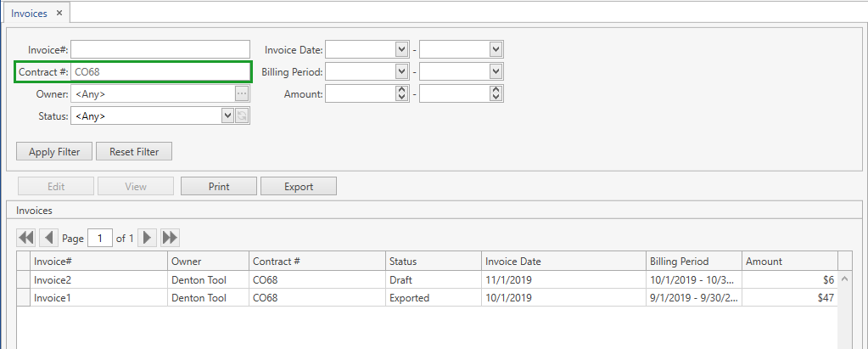This screenshot has width=868, height=349.
Task: Sort by the Invoice Date column header
Action: [x=512, y=262]
